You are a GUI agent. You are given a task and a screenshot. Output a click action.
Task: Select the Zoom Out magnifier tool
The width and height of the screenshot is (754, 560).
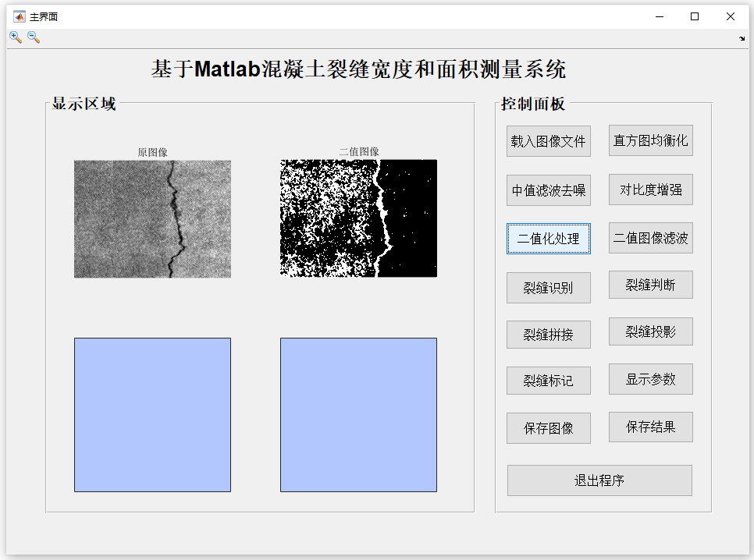[34, 37]
